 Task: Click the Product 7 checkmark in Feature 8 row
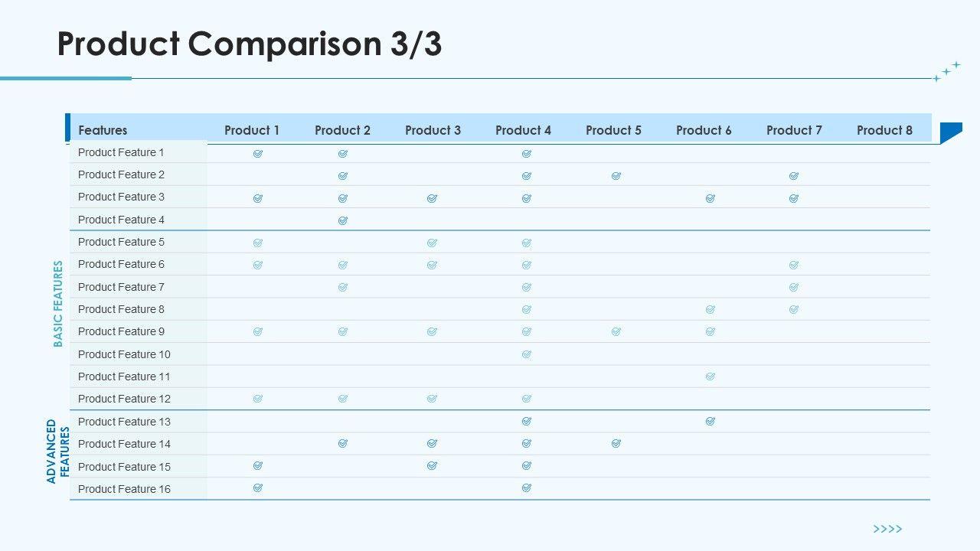click(794, 309)
